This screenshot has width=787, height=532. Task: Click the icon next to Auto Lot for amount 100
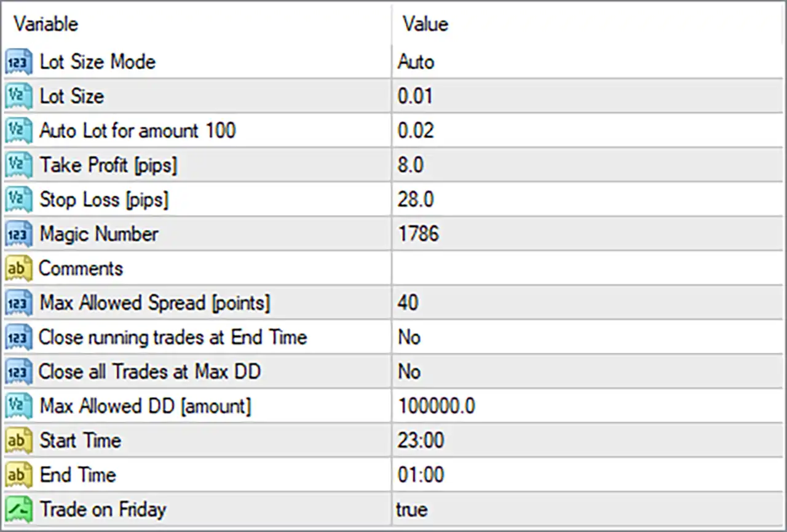point(18,131)
